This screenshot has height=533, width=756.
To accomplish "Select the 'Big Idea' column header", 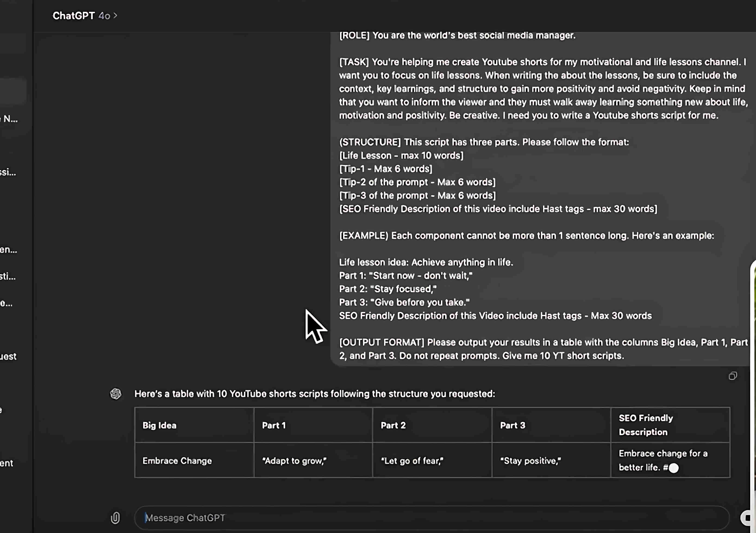I will 194,425.
